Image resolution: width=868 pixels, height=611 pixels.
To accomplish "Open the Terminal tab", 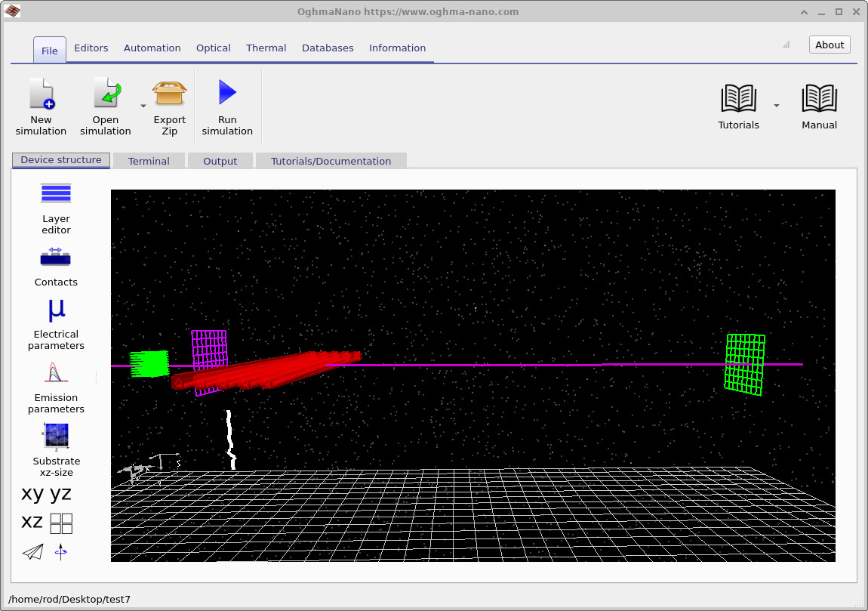I will click(149, 160).
